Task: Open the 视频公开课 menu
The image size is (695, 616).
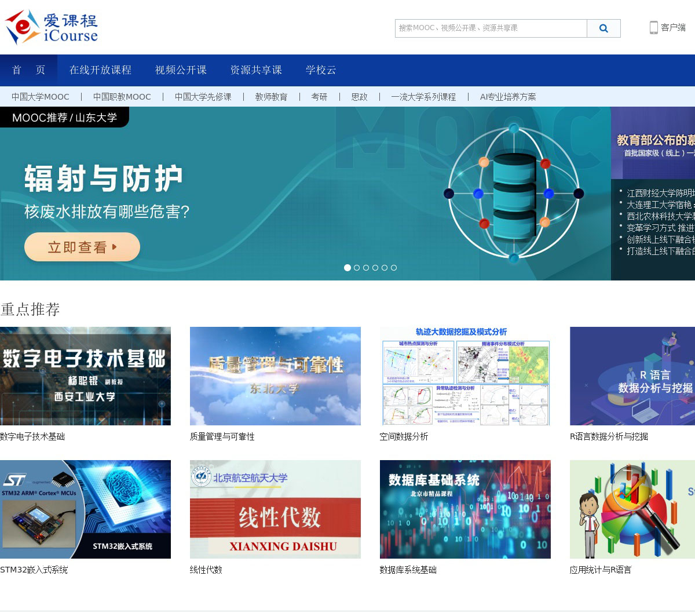Action: tap(181, 70)
